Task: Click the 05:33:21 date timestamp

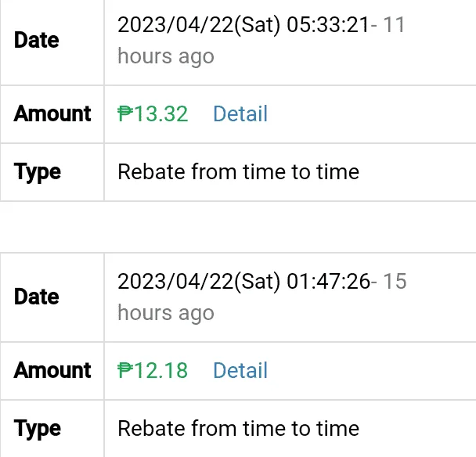Action: 328,24
